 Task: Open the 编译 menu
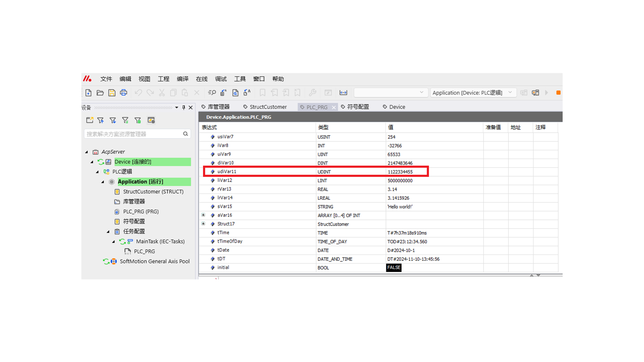coord(182,79)
